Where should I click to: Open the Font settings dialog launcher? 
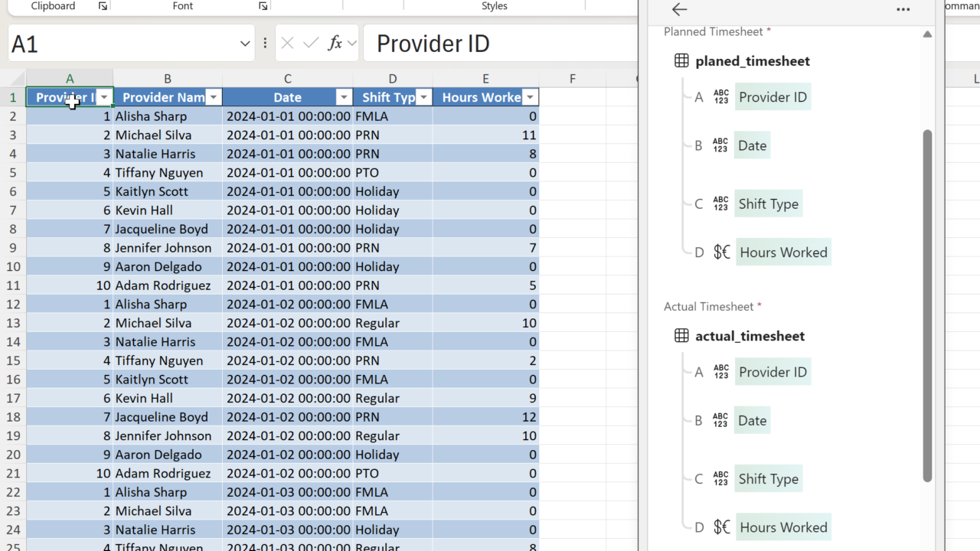263,6
